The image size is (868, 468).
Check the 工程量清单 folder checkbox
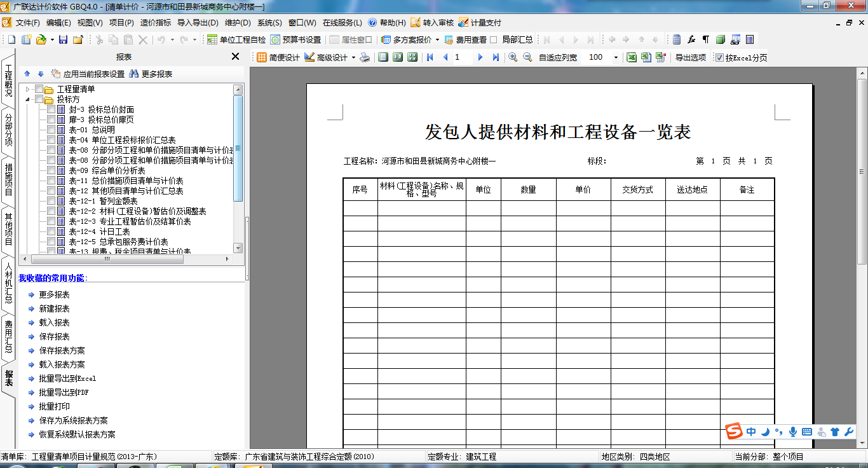coord(39,89)
